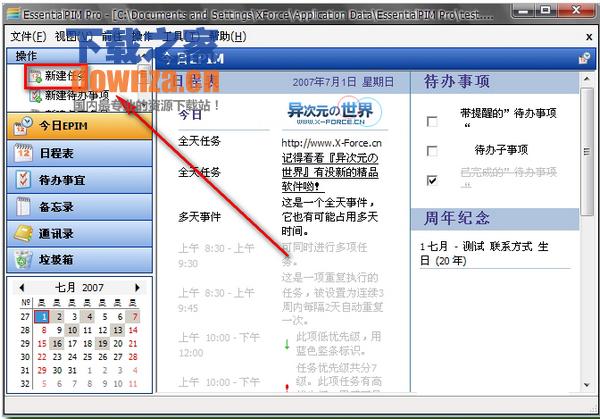The height and width of the screenshot is (419, 600).
Task: Select day 21 in mini calendar
Action: [133, 343]
